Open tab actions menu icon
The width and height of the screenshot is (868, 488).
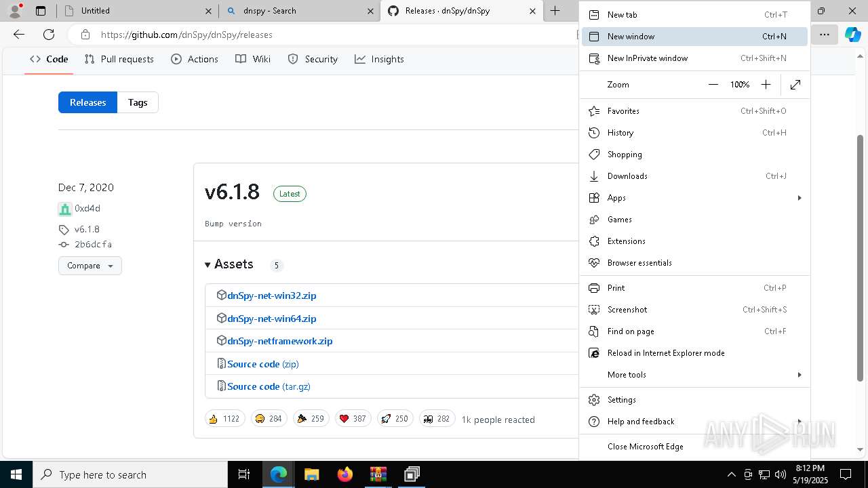point(41,11)
